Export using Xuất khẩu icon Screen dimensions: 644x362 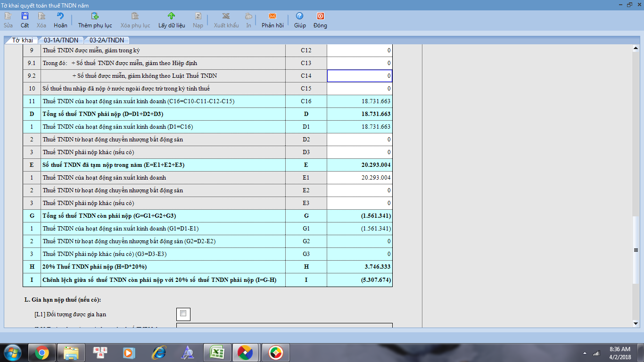point(226,16)
